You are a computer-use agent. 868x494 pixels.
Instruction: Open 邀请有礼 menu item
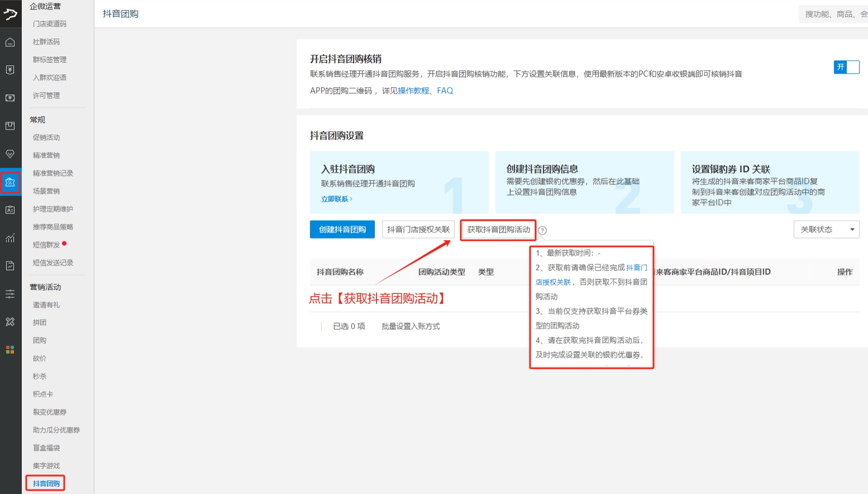point(46,305)
